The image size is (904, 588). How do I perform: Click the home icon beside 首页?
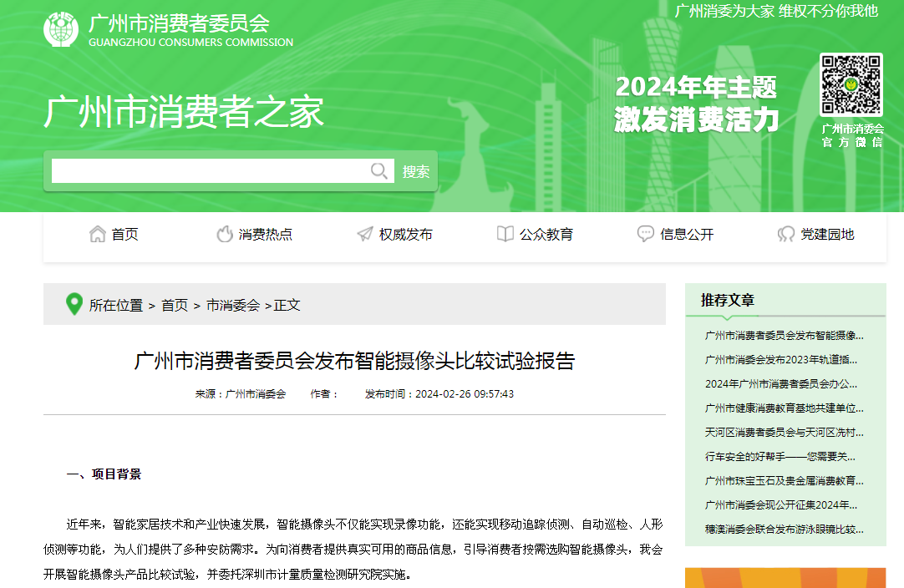click(98, 235)
